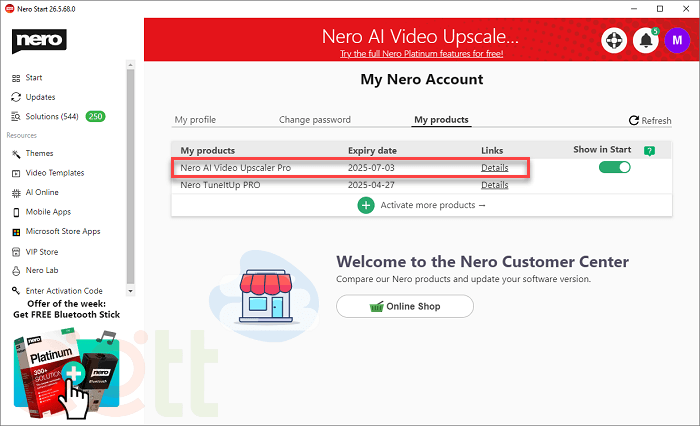Open Details link for Nero AI Video Upscaler
This screenshot has height=426, width=700.
point(494,168)
